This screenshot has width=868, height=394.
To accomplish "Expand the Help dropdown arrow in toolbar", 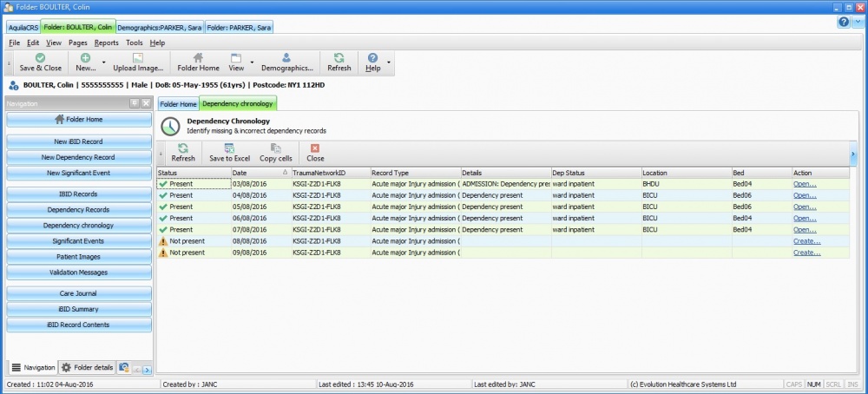I will pos(390,62).
